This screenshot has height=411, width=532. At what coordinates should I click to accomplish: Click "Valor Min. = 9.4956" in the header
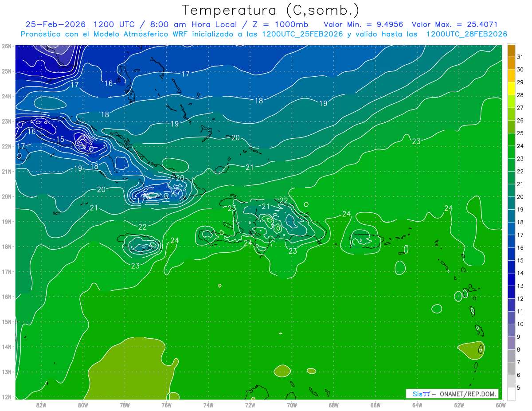(364, 24)
